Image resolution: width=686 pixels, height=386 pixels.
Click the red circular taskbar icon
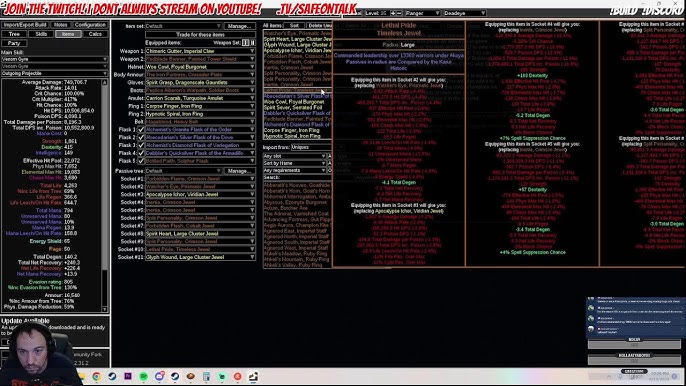click(238, 376)
